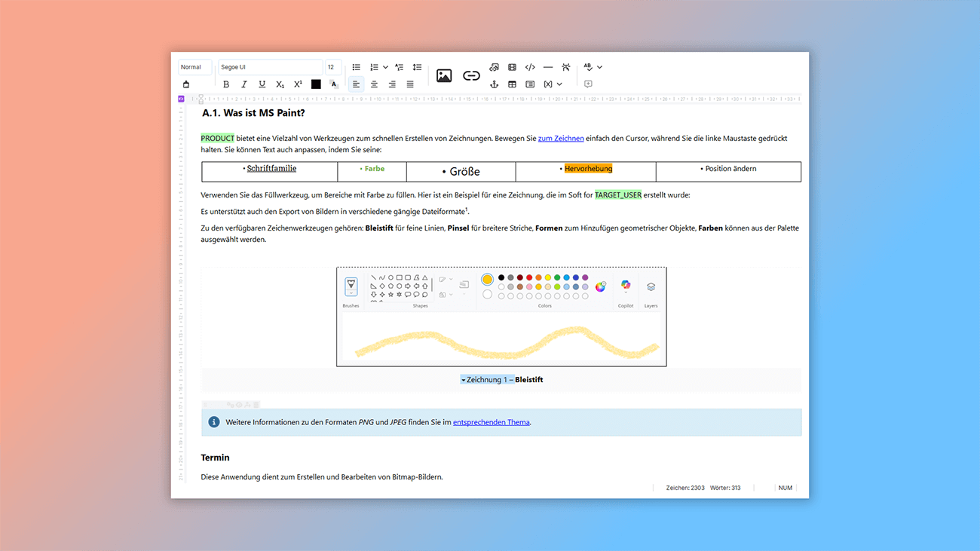Open the Segoe UI font family dropdown
This screenshot has height=551, width=980.
[269, 67]
